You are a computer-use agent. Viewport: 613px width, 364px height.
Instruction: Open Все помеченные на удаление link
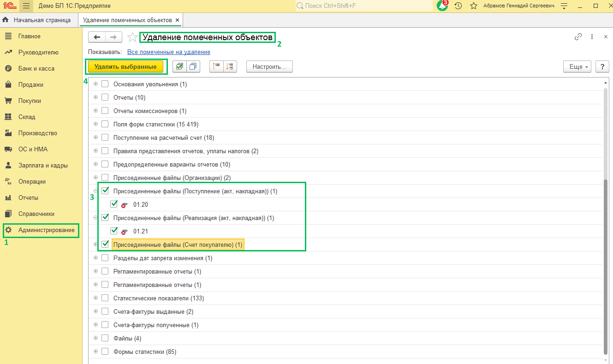169,52
